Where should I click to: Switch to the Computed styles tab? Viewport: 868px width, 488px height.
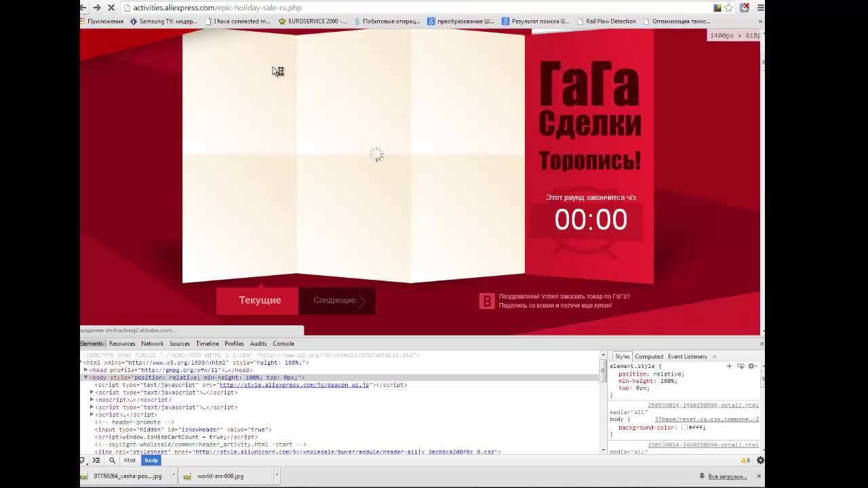click(649, 357)
